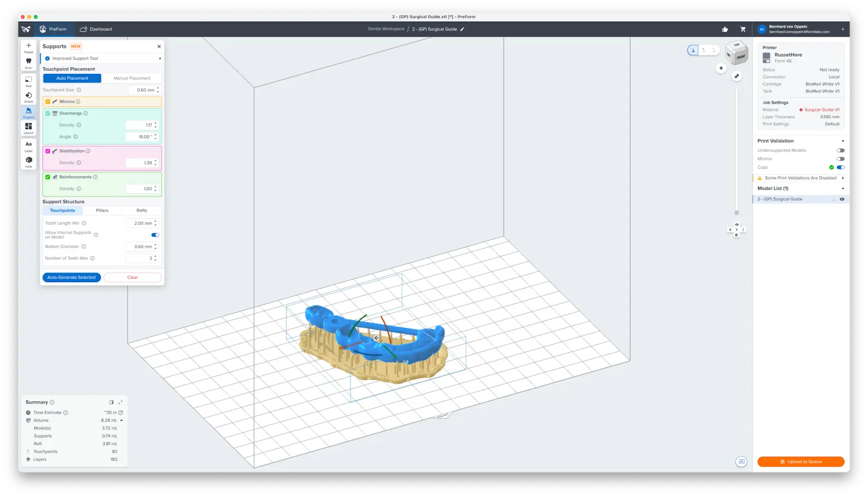Hide the 2 - (GP) Surgical Guide model
Viewport: 868px width, 496px height.
point(842,199)
